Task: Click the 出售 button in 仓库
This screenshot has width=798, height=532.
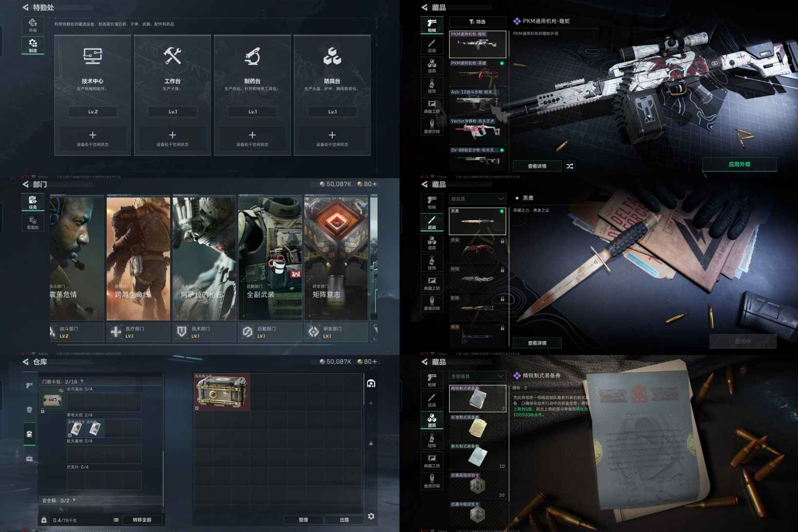Action: (344, 520)
